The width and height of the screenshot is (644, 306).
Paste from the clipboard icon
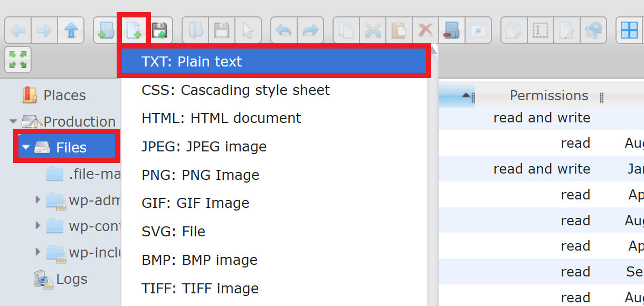coord(399,30)
